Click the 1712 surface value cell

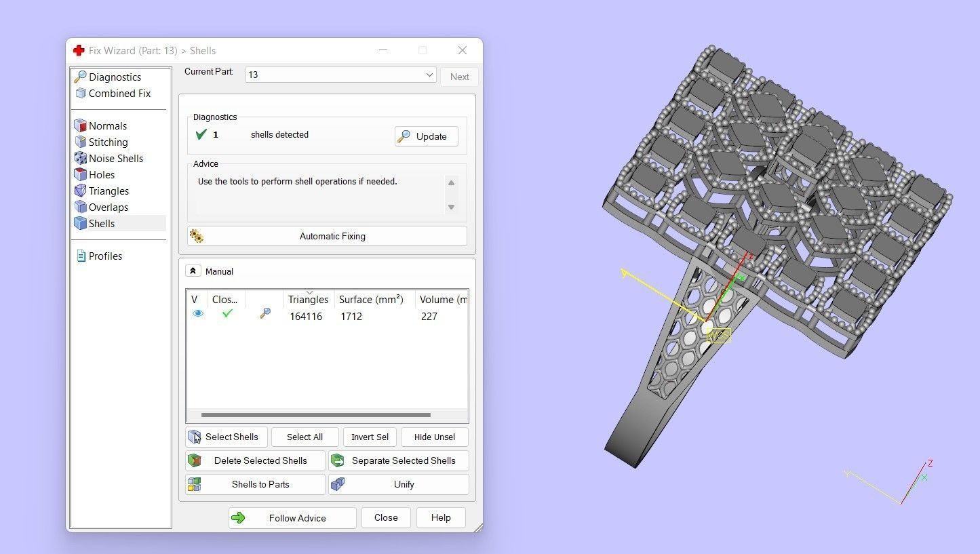click(x=351, y=317)
